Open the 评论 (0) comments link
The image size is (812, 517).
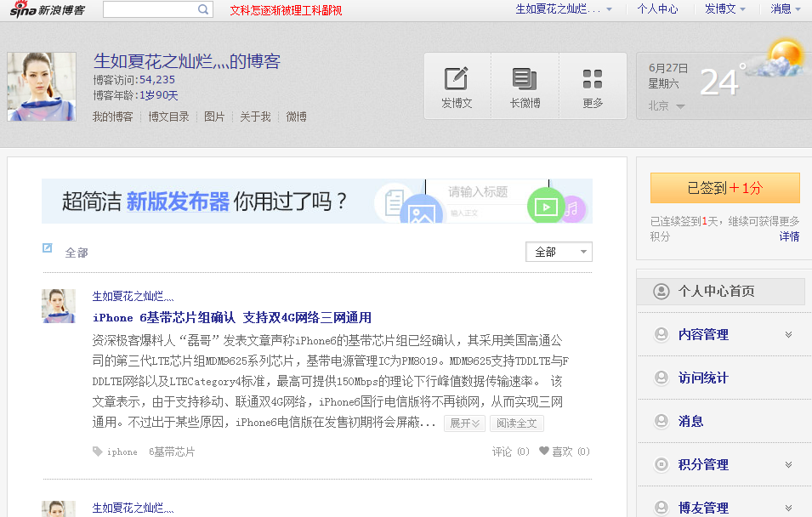tap(511, 452)
